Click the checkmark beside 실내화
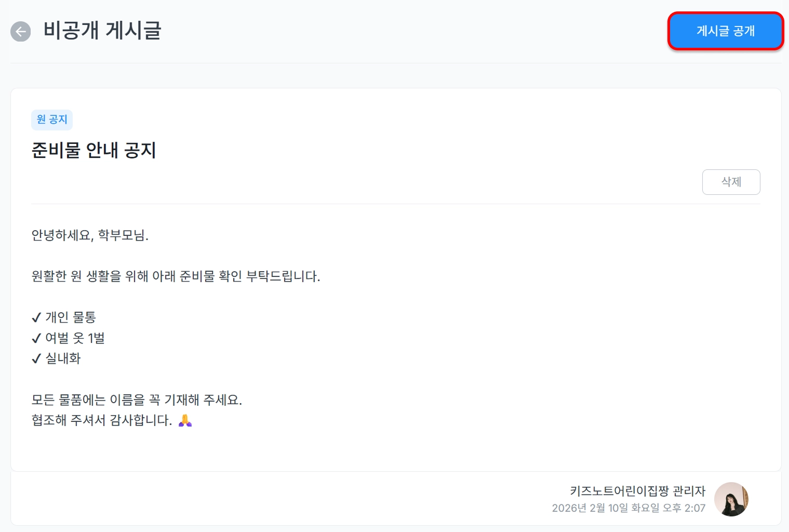The image size is (789, 532). (x=36, y=359)
